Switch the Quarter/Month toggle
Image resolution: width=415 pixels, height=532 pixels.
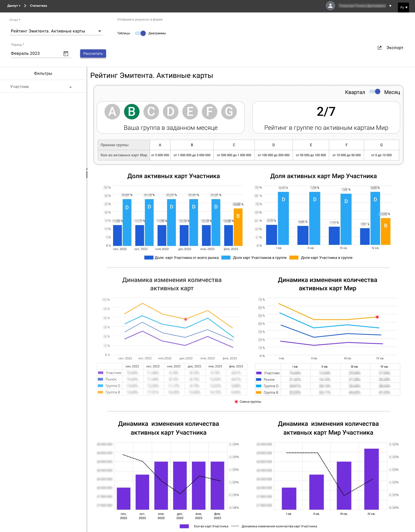[x=375, y=92]
